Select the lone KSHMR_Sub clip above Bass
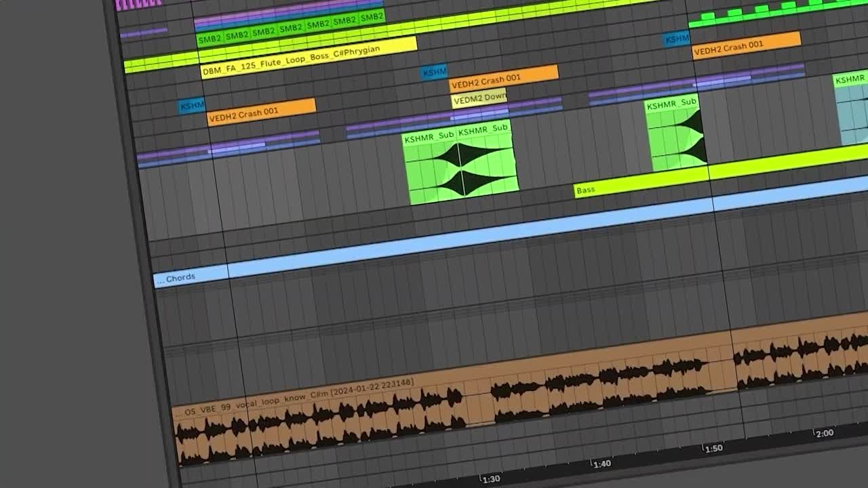This screenshot has width=868, height=488. coord(675,133)
